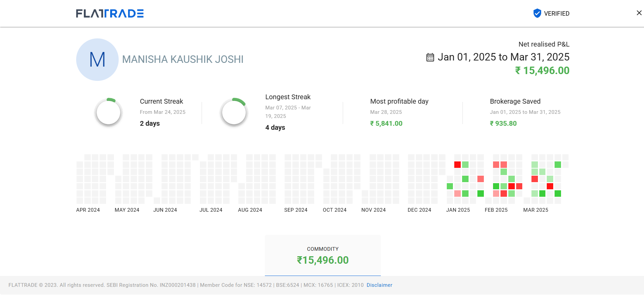This screenshot has height=297, width=644.
Task: Open the Jan 01 to Mar 31 date range
Action: [503, 57]
